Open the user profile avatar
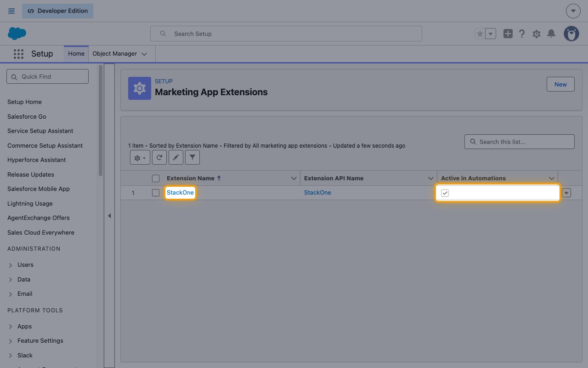 click(x=571, y=34)
